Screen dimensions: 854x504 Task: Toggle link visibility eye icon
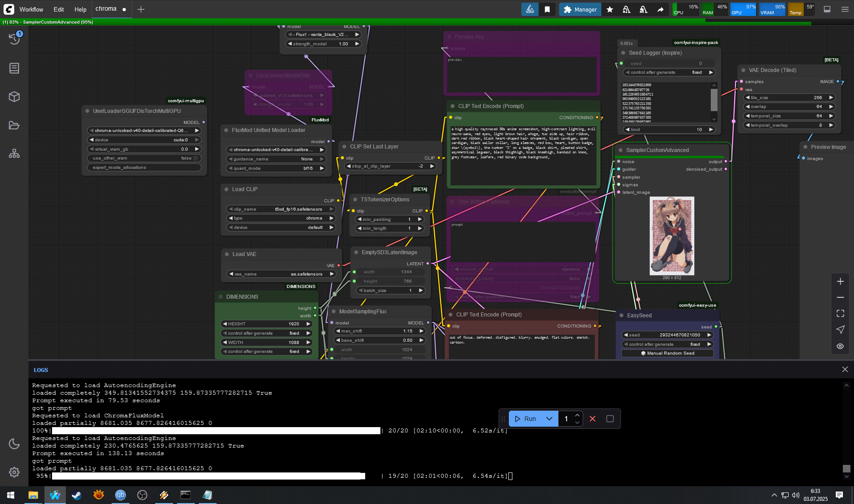click(840, 346)
